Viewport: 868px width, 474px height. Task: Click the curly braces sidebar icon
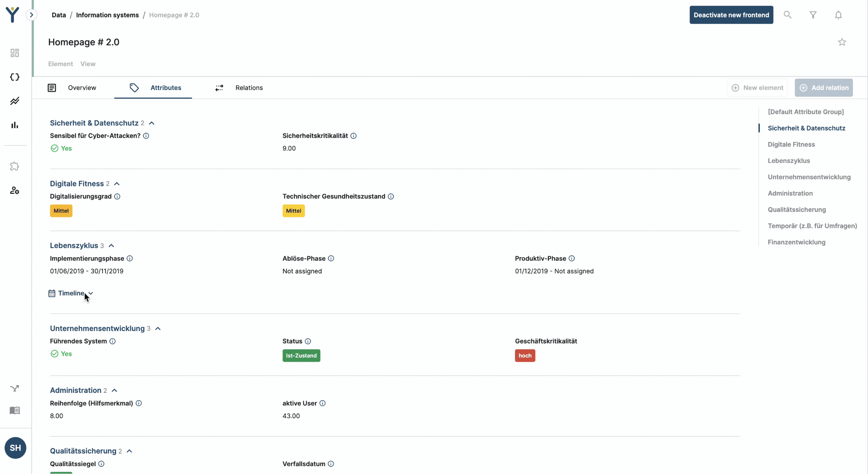[15, 77]
